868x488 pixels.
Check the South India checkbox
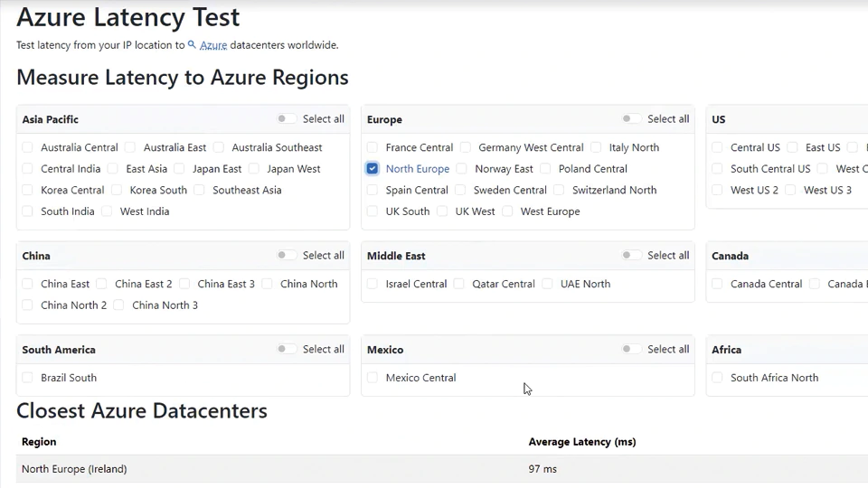27,211
